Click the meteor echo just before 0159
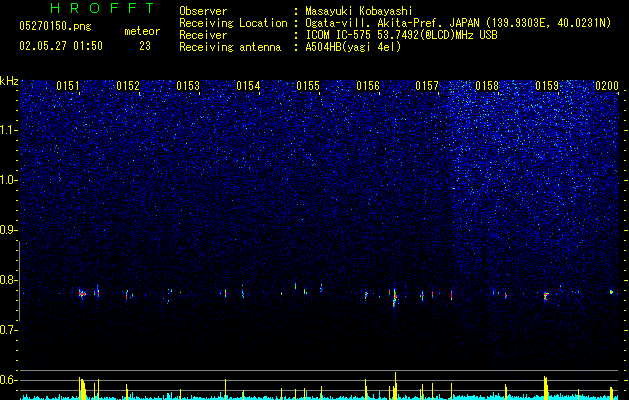The height and width of the screenshot is (400, 629). 546,296
